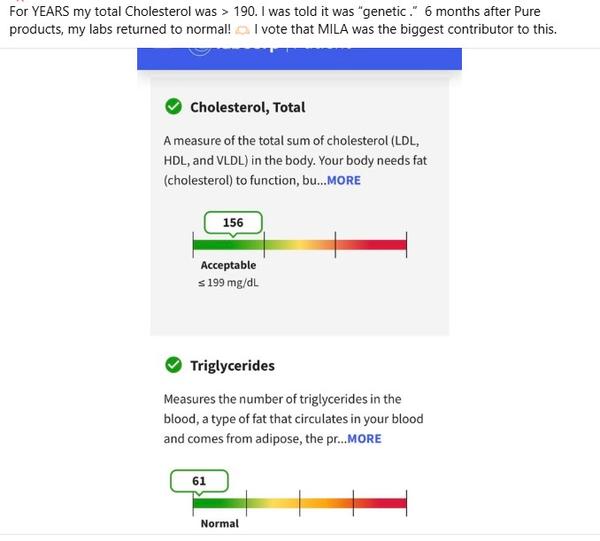The image size is (600, 541).
Task: Expand the Cholesterol description with MORE
Action: [343, 181]
